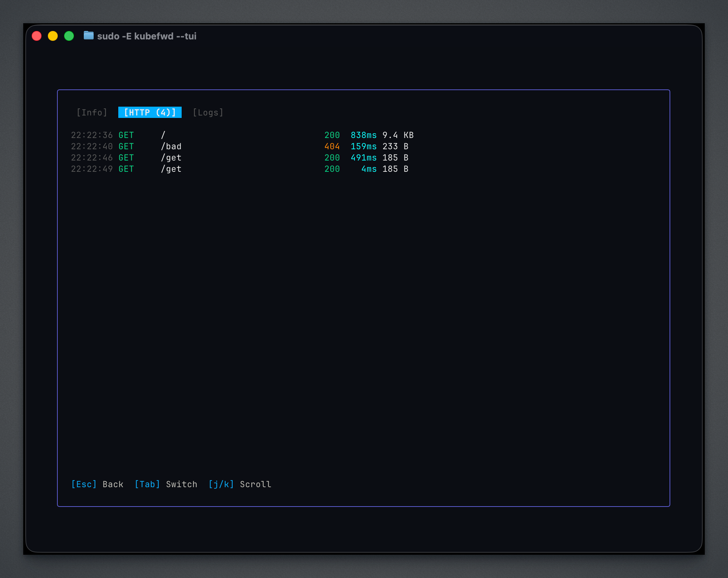Click the yellow minimize traffic light
The width and height of the screenshot is (728, 578).
point(53,36)
